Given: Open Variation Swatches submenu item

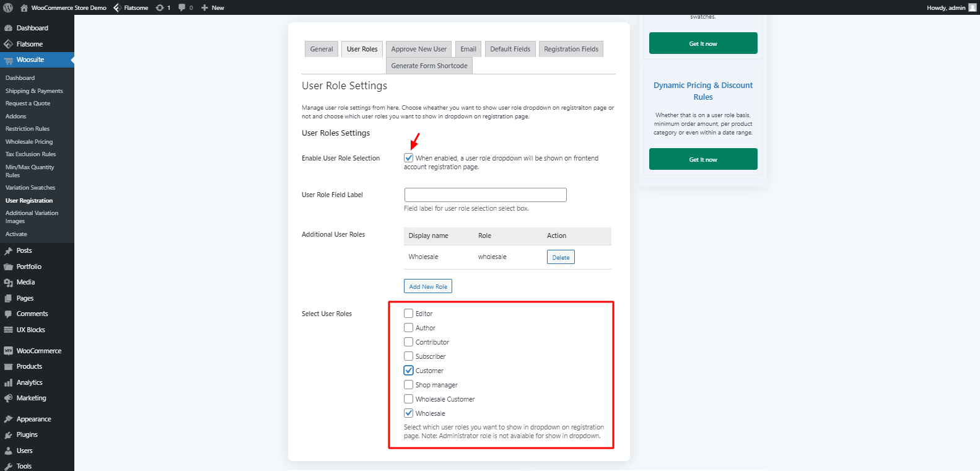Looking at the screenshot, I should 30,188.
